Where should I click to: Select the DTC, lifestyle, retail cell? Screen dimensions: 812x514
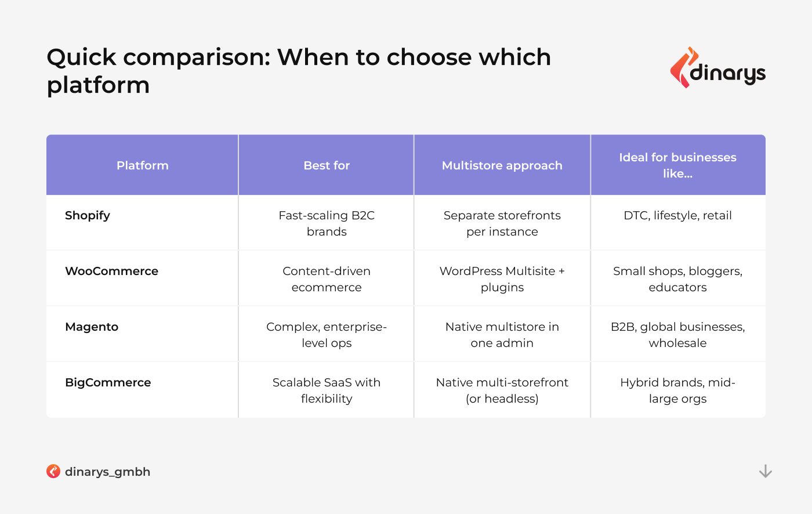(677, 215)
